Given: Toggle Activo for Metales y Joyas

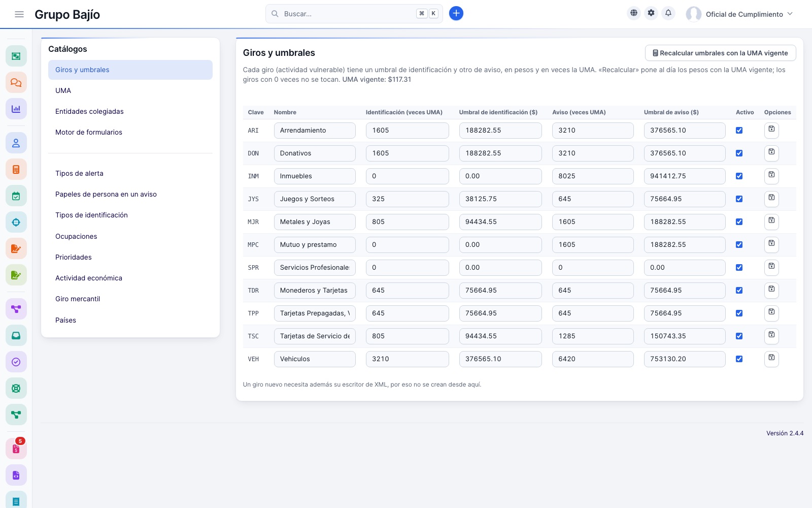Looking at the screenshot, I should (x=739, y=222).
